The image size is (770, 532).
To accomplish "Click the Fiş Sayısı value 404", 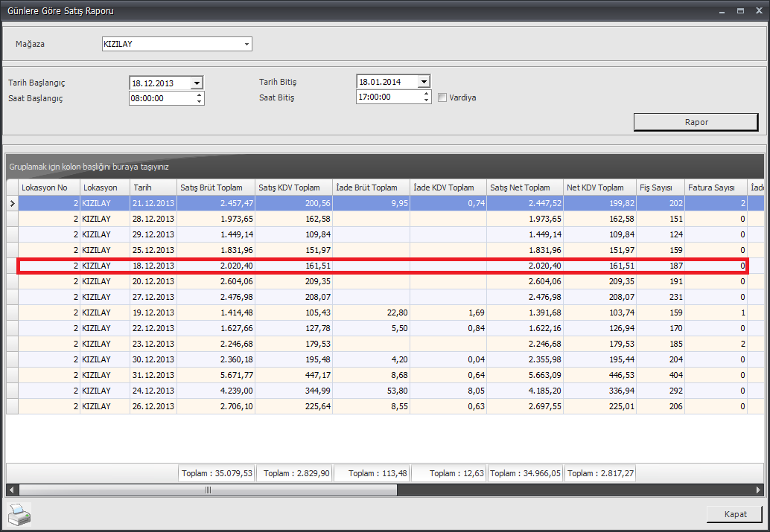I will coord(661,376).
